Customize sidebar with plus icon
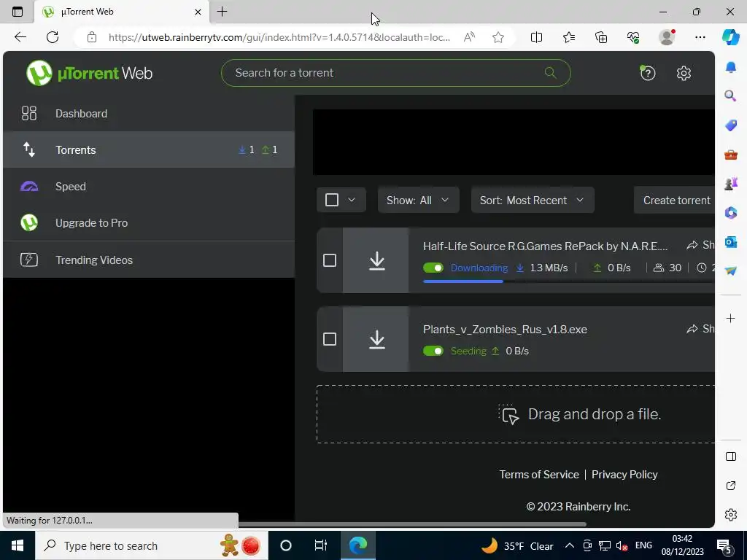The width and height of the screenshot is (747, 560). tap(730, 318)
